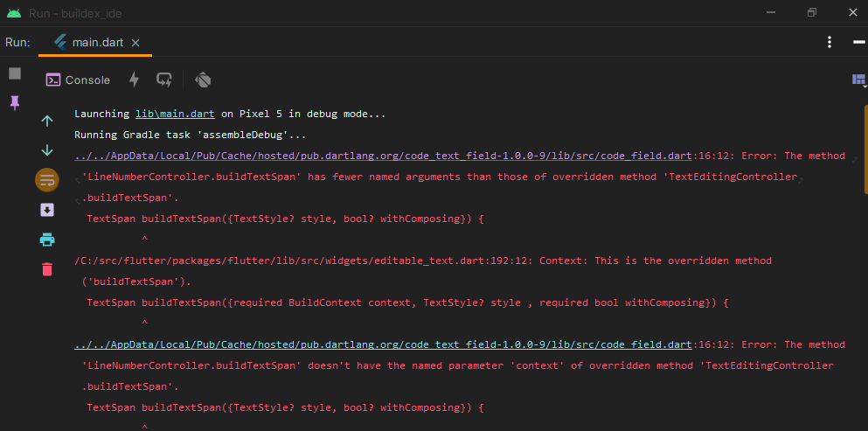Open the Console view

[78, 80]
